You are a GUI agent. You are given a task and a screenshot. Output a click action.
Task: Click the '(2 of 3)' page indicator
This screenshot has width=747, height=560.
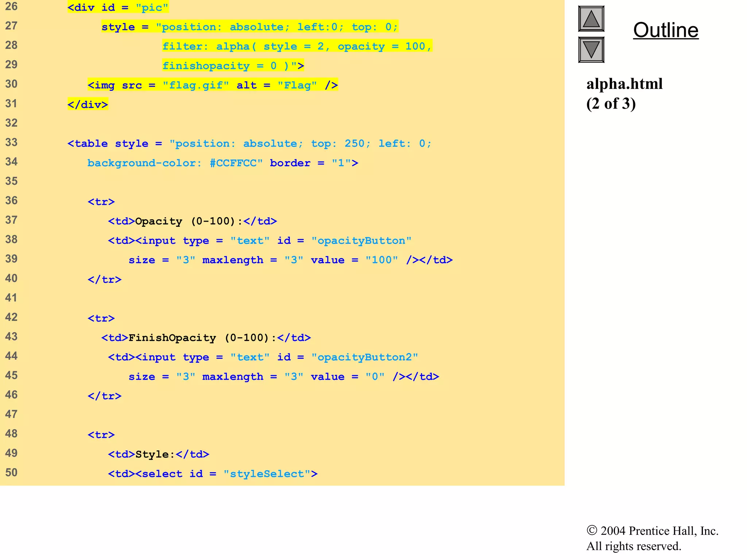611,104
